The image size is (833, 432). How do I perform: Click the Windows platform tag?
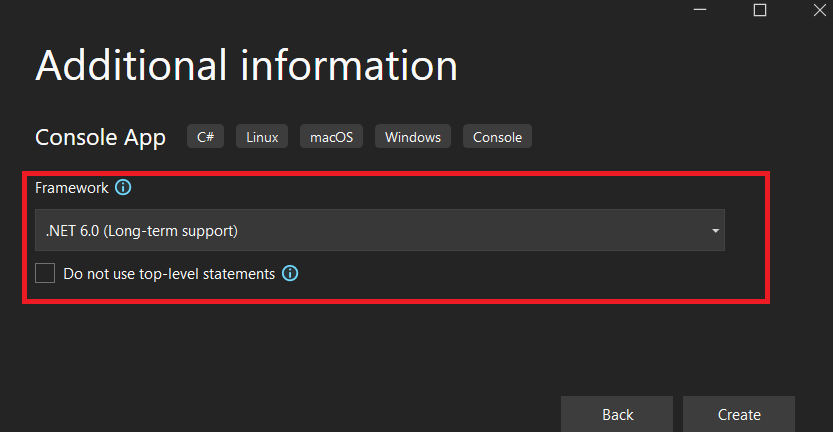point(413,137)
